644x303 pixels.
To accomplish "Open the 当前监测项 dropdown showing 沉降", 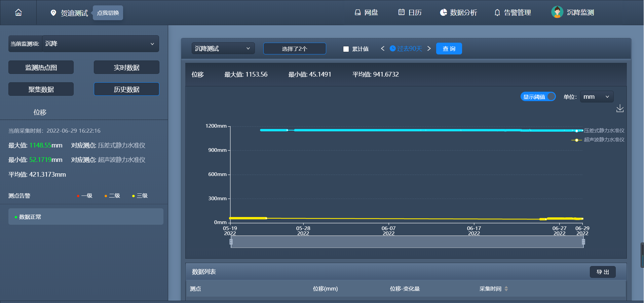I will pos(100,44).
